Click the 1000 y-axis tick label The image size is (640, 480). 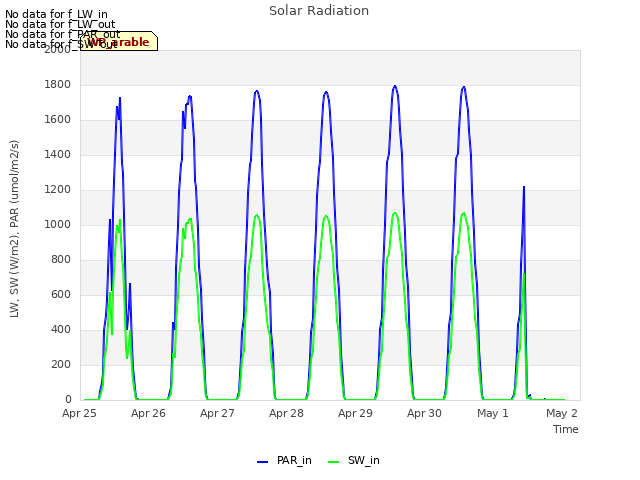pos(58,224)
